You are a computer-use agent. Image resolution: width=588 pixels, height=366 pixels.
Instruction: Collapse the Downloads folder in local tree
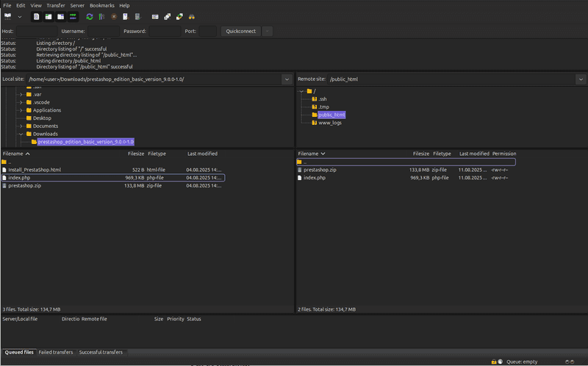(21, 134)
